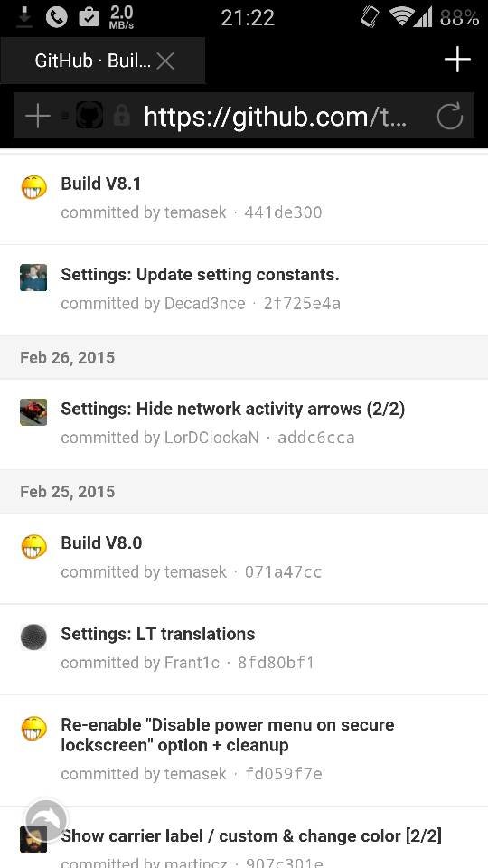This screenshot has height=868, width=488.
Task: Reload the page with refresh icon
Action: (x=449, y=117)
